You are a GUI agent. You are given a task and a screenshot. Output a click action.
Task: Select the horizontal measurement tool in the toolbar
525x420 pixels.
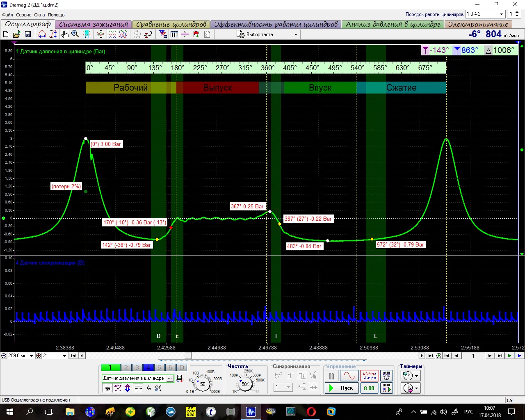point(42,34)
